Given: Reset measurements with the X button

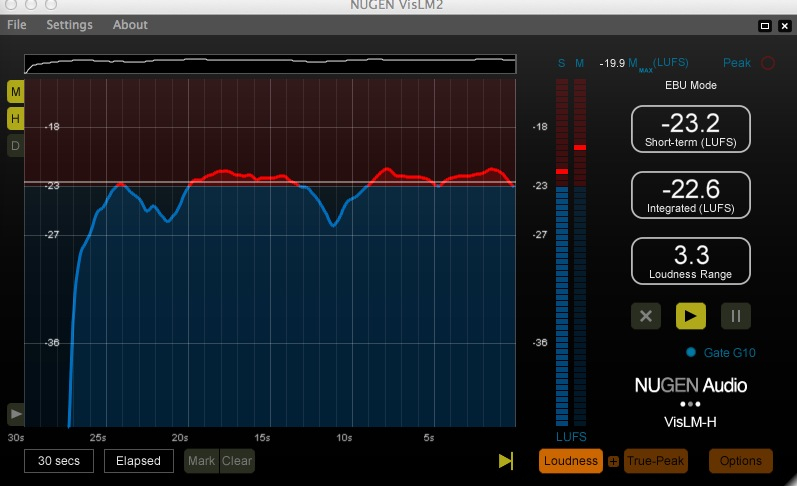Looking at the screenshot, I should tap(646, 316).
